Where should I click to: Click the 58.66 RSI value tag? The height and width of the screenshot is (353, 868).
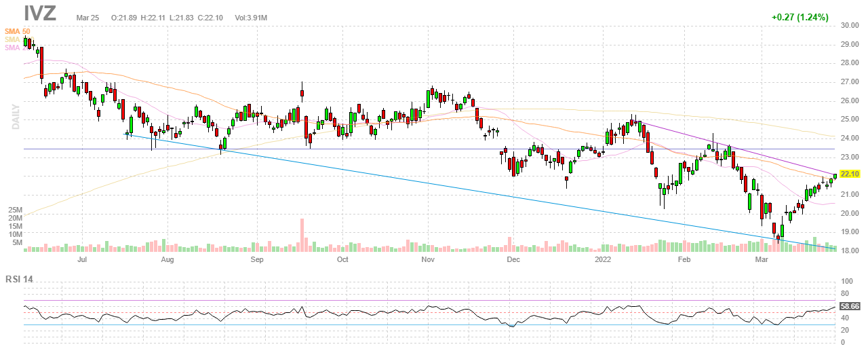click(850, 307)
